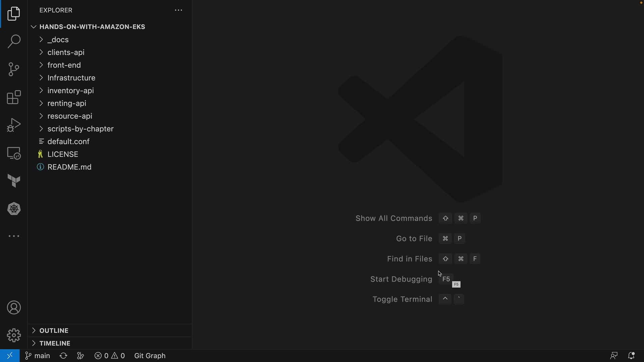Expand the TIMELINE section
The width and height of the screenshot is (644, 362).
click(55, 343)
